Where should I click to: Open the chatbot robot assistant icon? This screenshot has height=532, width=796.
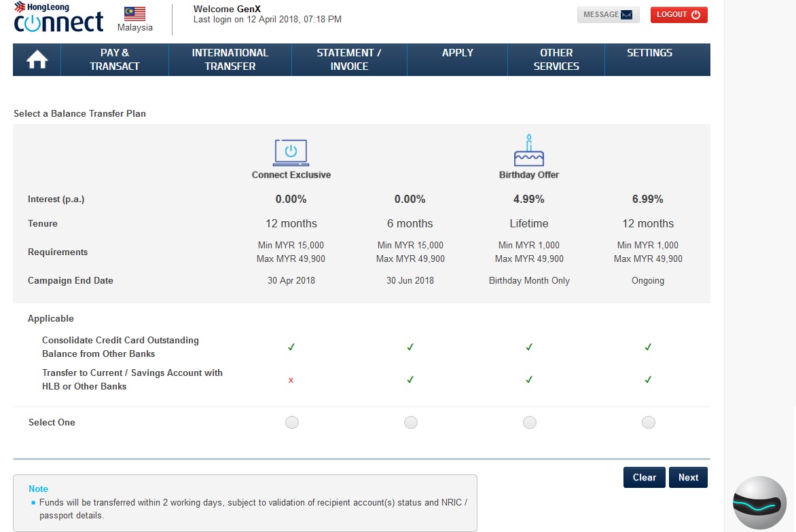[x=759, y=503]
